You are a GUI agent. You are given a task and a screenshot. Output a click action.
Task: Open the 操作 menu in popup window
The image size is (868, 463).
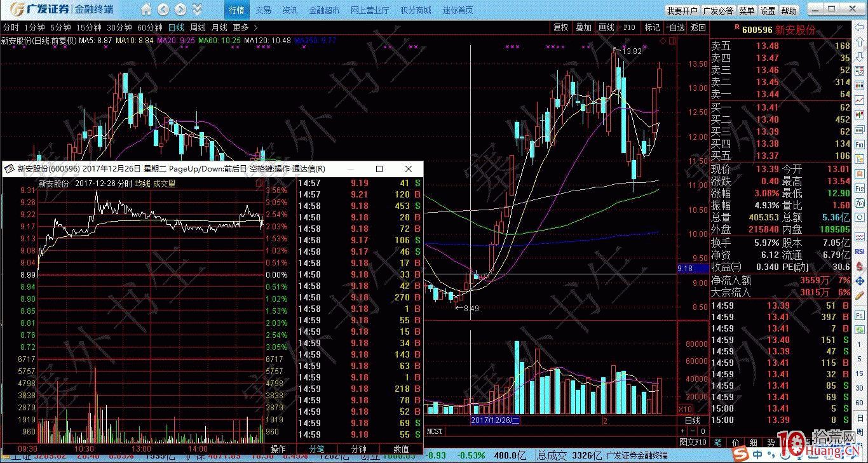(x=278, y=448)
